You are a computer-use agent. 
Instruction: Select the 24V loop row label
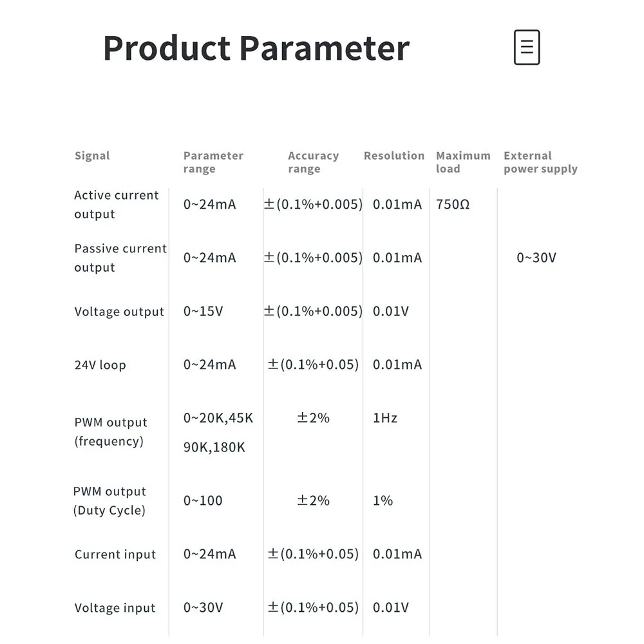point(100,365)
